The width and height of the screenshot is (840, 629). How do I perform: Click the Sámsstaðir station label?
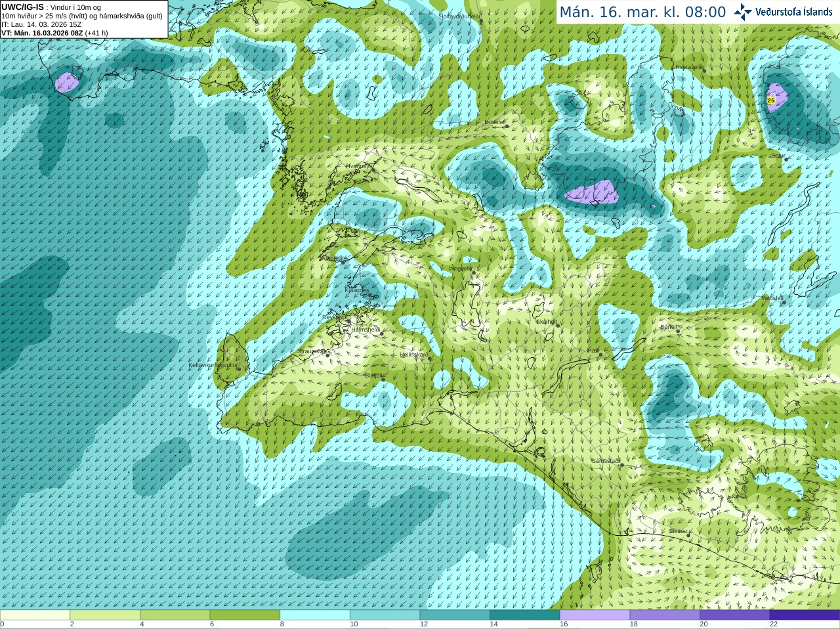[605, 461]
